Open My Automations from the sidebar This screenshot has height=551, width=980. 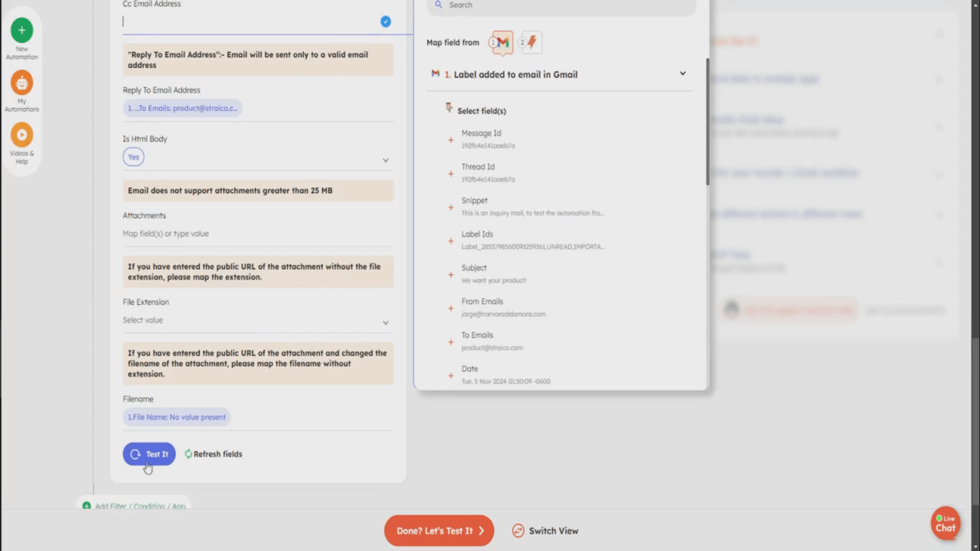tap(21, 83)
